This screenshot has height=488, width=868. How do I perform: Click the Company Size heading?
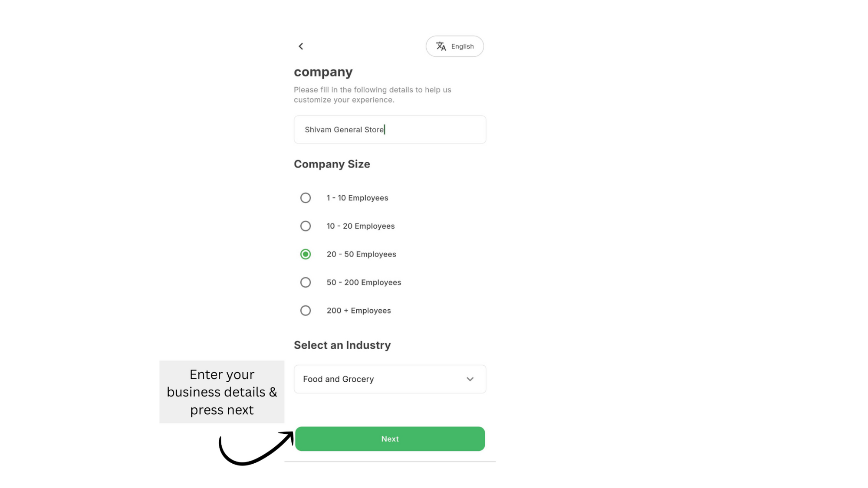pyautogui.click(x=332, y=164)
